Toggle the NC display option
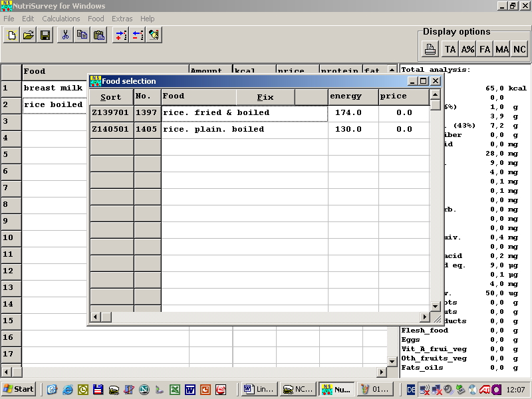Viewport: 532px width, 399px height. [x=519, y=49]
